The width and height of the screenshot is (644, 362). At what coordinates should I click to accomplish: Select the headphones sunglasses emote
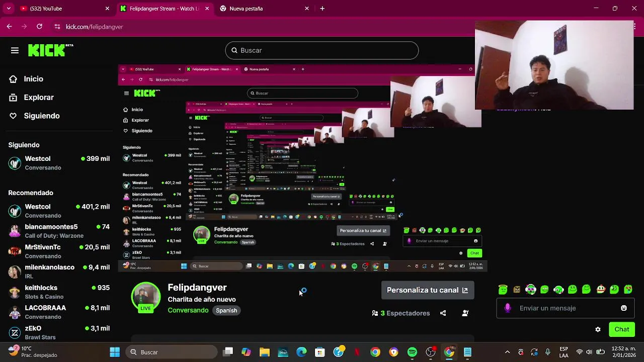point(531,289)
